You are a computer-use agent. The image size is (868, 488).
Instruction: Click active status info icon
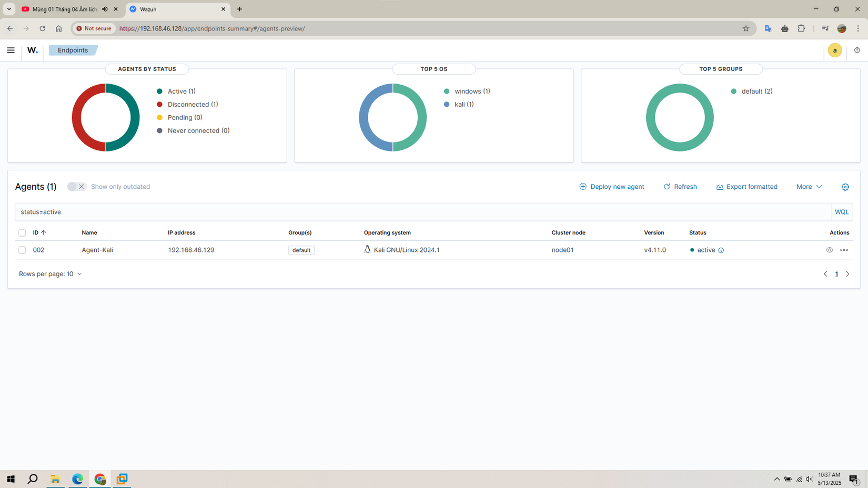[721, 250]
